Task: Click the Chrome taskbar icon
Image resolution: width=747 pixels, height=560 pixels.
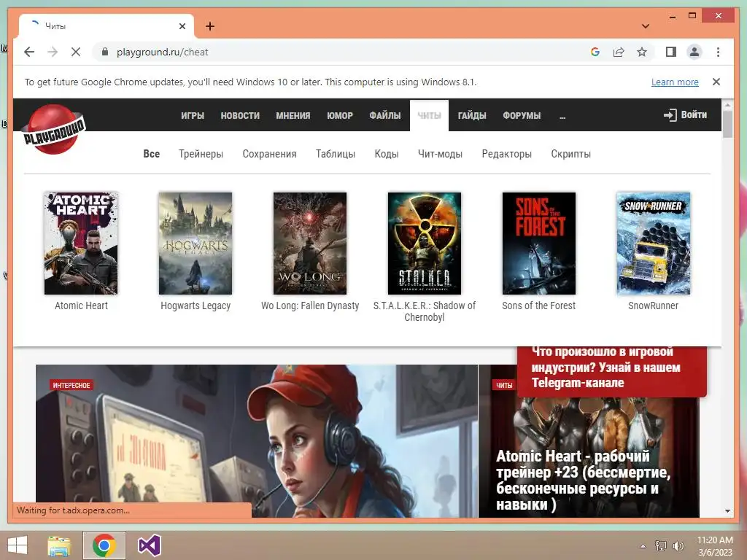Action: 104,545
